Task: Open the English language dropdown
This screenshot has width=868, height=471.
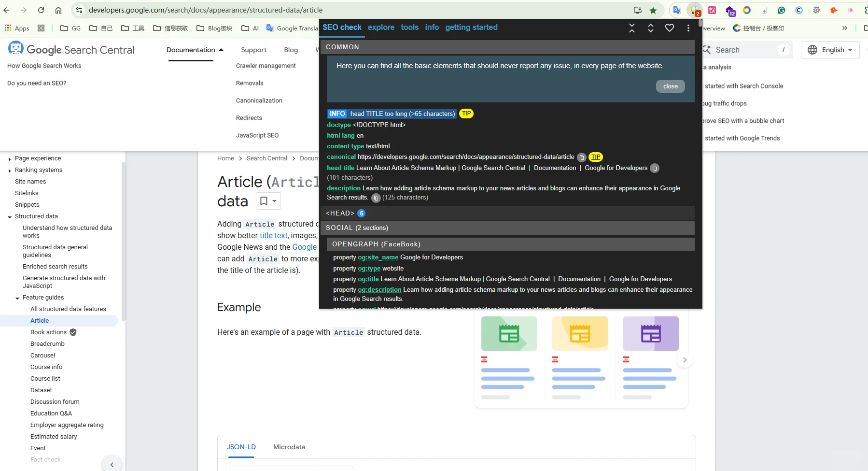Action: (830, 50)
